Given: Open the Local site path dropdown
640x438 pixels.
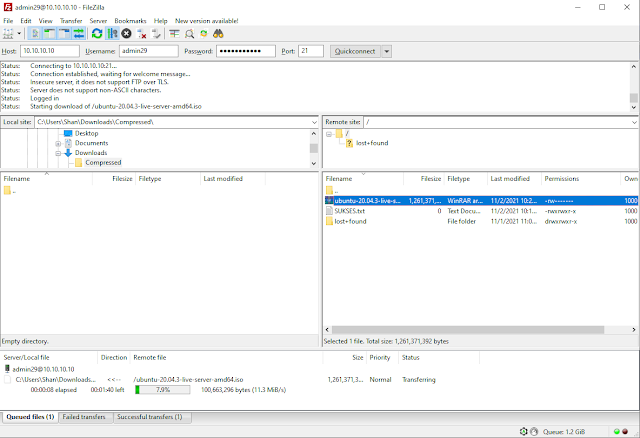Looking at the screenshot, I should [x=314, y=122].
